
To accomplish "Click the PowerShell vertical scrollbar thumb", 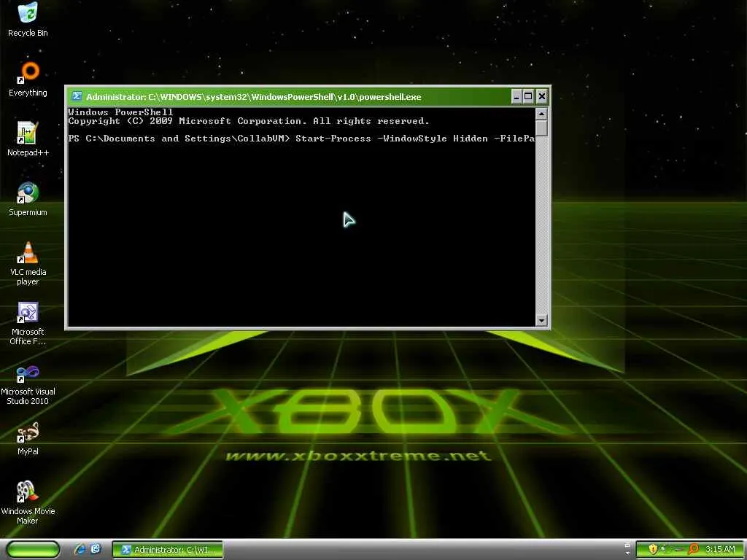I will [541, 128].
